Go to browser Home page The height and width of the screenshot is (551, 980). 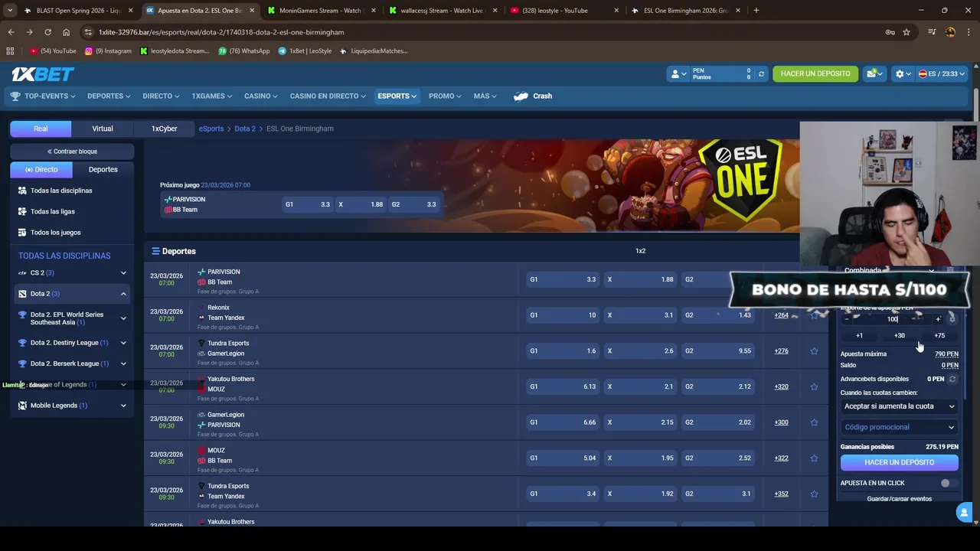(66, 32)
